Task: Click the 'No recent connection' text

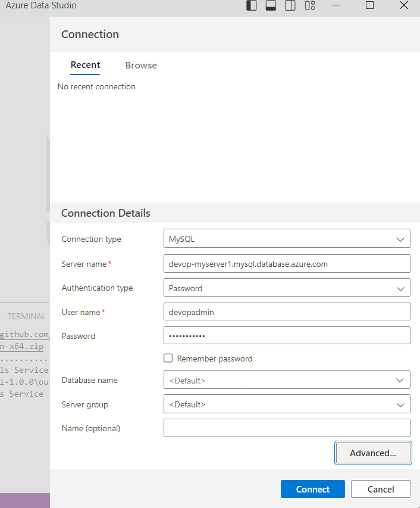Action: (96, 86)
